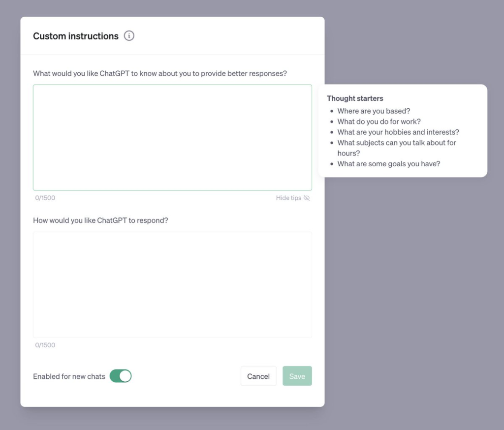The height and width of the screenshot is (430, 504).
Task: Click the 0/1500 character counter on top field
Action: point(45,198)
